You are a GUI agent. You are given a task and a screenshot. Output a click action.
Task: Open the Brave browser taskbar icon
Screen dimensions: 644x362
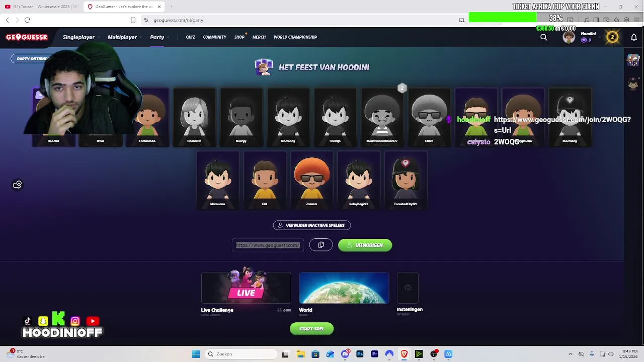point(404,354)
